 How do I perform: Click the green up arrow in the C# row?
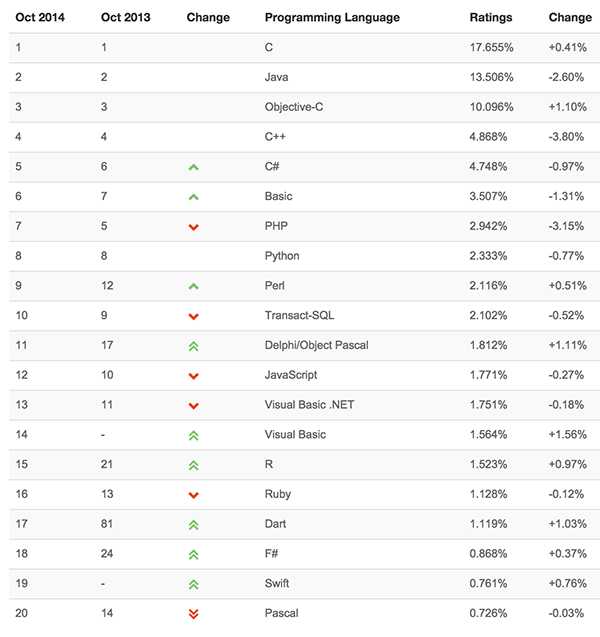click(x=194, y=167)
